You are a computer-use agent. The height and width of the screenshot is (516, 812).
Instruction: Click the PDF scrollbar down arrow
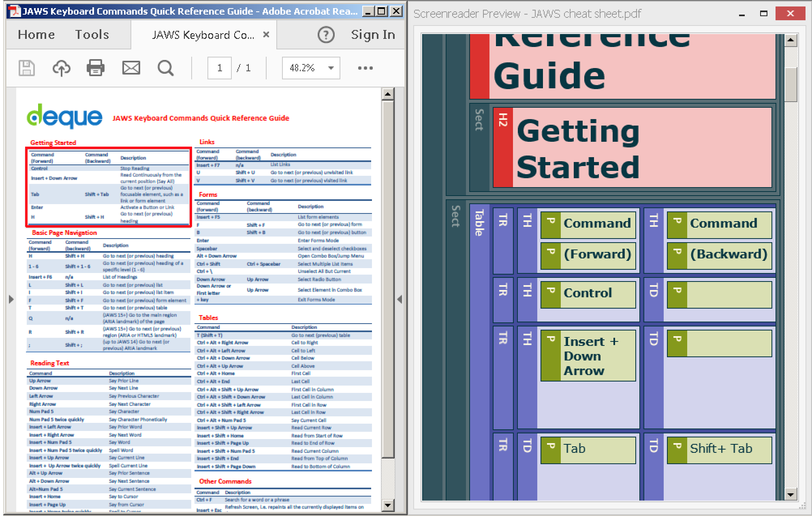[x=388, y=505]
